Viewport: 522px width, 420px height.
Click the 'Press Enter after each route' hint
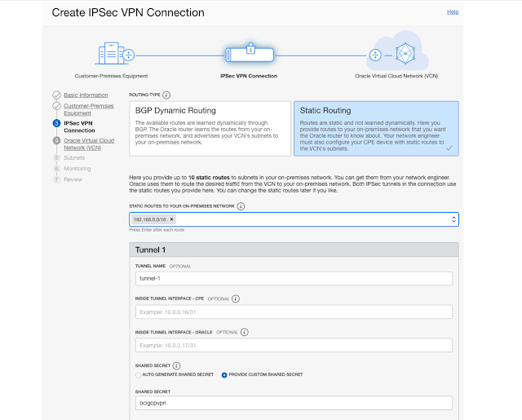tap(157, 230)
